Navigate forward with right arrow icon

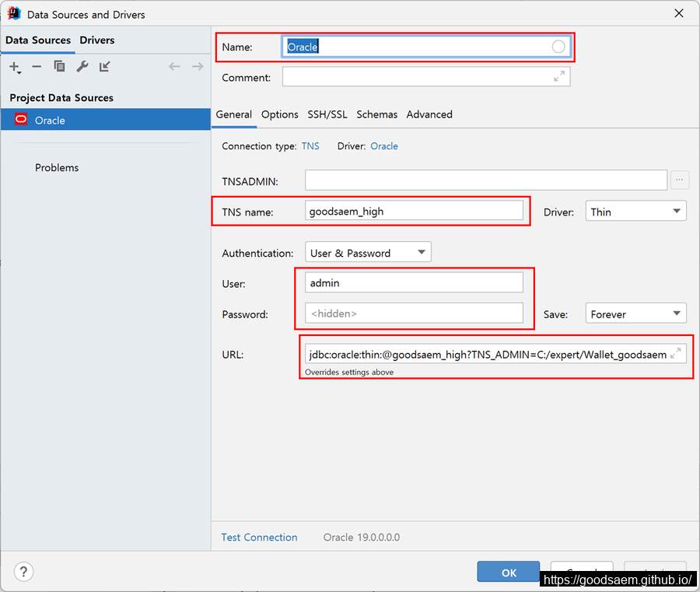coord(198,67)
